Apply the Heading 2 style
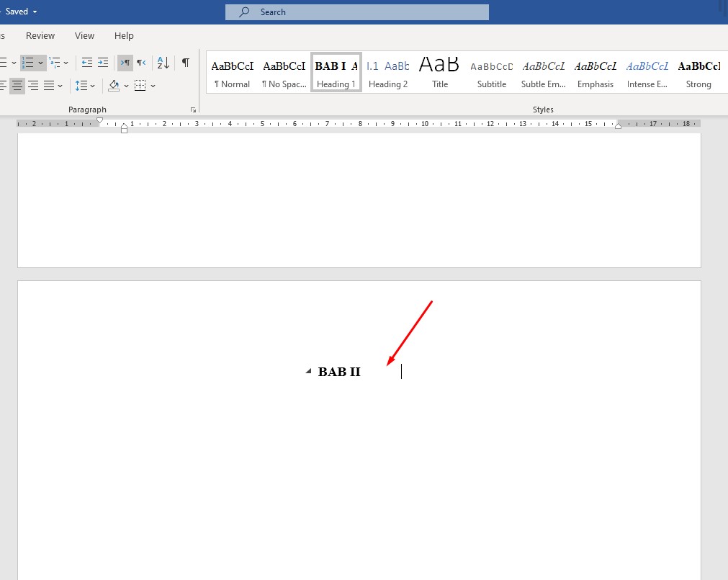 click(x=388, y=73)
